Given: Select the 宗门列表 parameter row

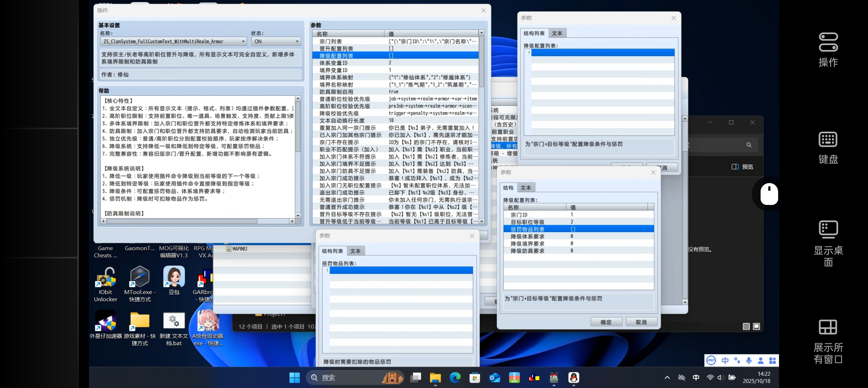Looking at the screenshot, I should click(x=395, y=41).
